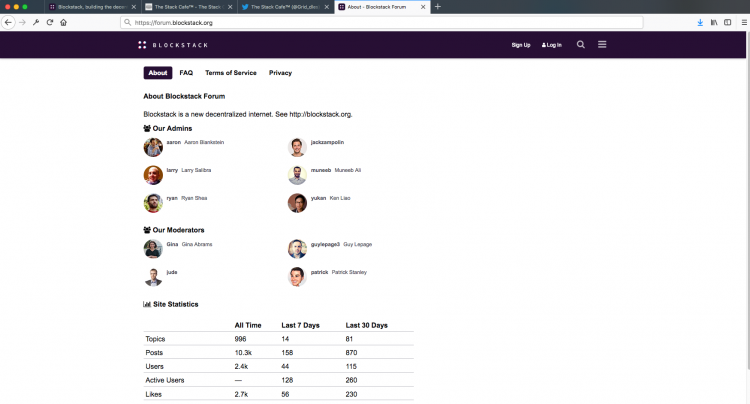Open jude's avatar picture
The height and width of the screenshot is (404, 750).
point(153,277)
